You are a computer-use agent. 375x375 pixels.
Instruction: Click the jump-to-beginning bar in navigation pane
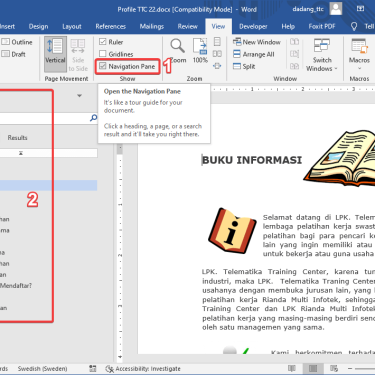pos(49,153)
